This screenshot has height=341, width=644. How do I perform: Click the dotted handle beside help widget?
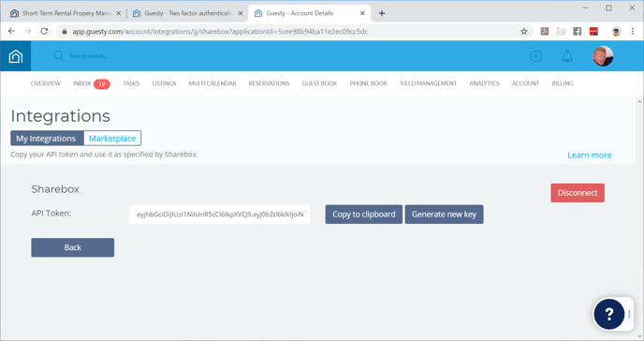tap(629, 314)
